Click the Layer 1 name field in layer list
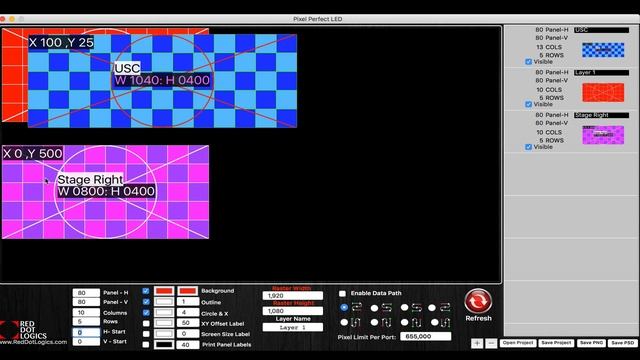Viewport: 640px width, 360px height. (x=602, y=73)
